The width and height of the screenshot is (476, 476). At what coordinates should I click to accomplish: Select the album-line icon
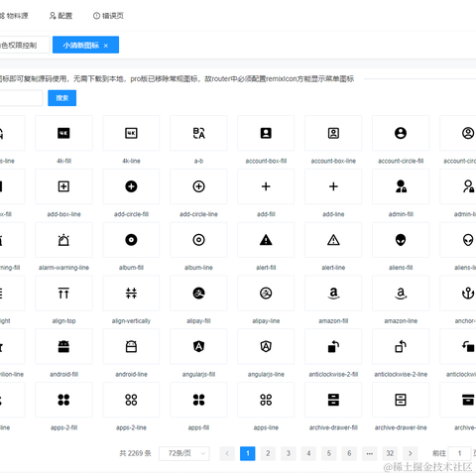(x=198, y=240)
